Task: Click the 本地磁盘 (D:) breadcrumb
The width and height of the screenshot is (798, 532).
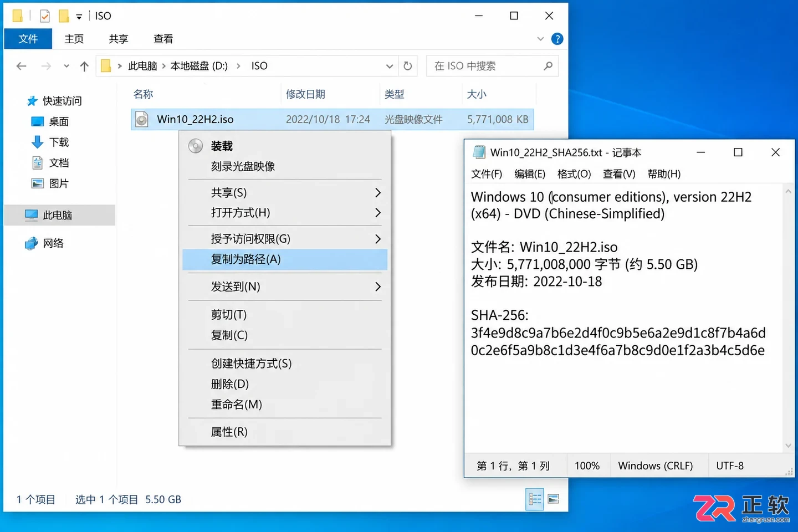Action: pos(199,66)
